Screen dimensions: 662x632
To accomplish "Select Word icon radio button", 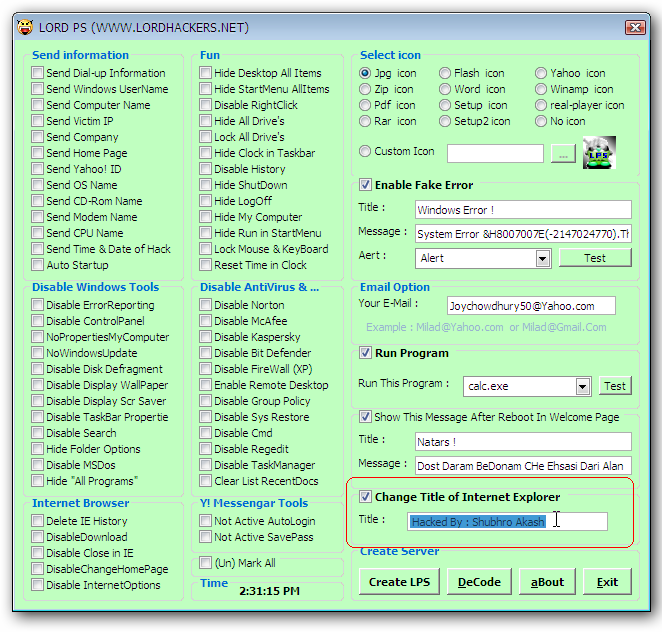I will (445, 89).
